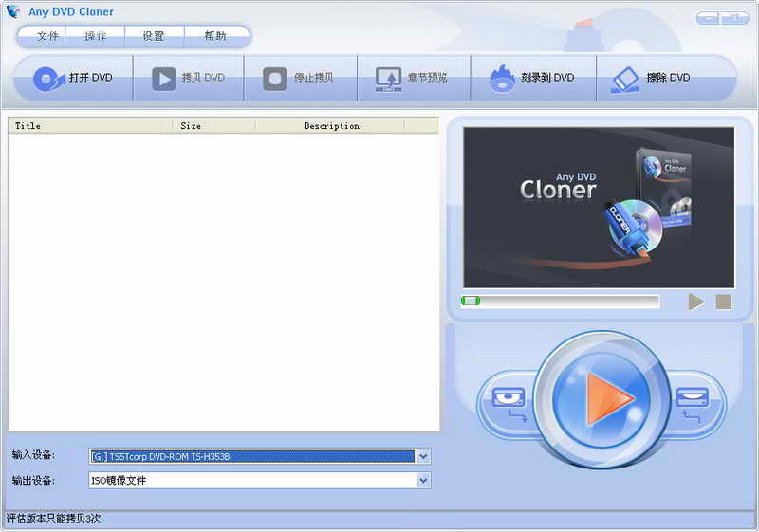Click the 停止拷贝 label
Image resolution: width=759 pixels, height=532 pixels.
(x=314, y=78)
